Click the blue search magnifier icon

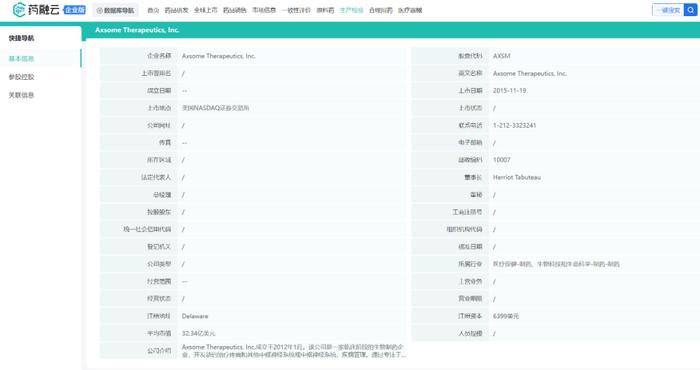[690, 10]
